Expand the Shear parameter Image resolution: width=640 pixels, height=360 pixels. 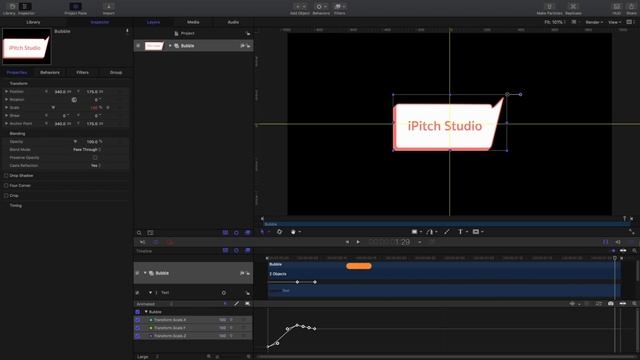[x=6, y=116]
